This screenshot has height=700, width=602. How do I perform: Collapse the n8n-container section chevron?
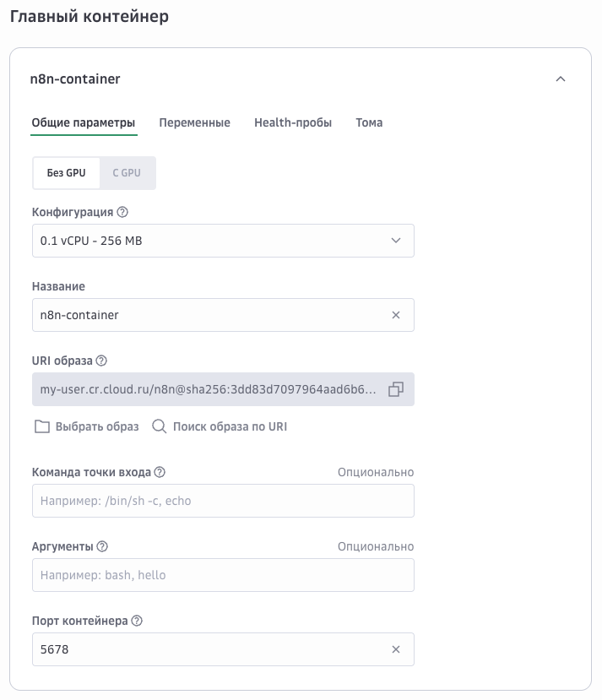pos(560,79)
